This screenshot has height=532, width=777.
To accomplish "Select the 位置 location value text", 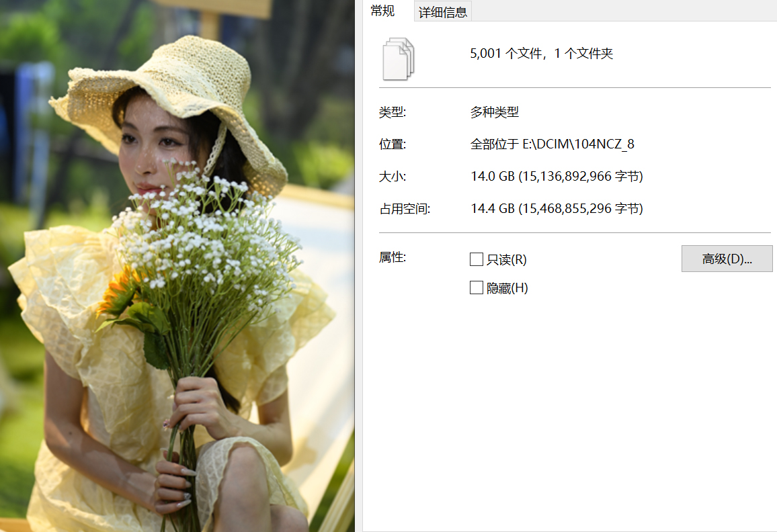I will [x=551, y=144].
